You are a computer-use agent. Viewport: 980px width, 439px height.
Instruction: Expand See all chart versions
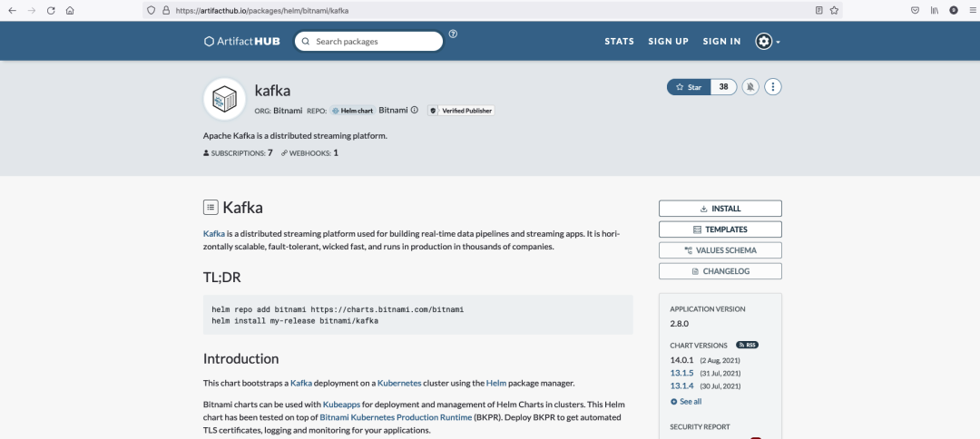coord(686,402)
